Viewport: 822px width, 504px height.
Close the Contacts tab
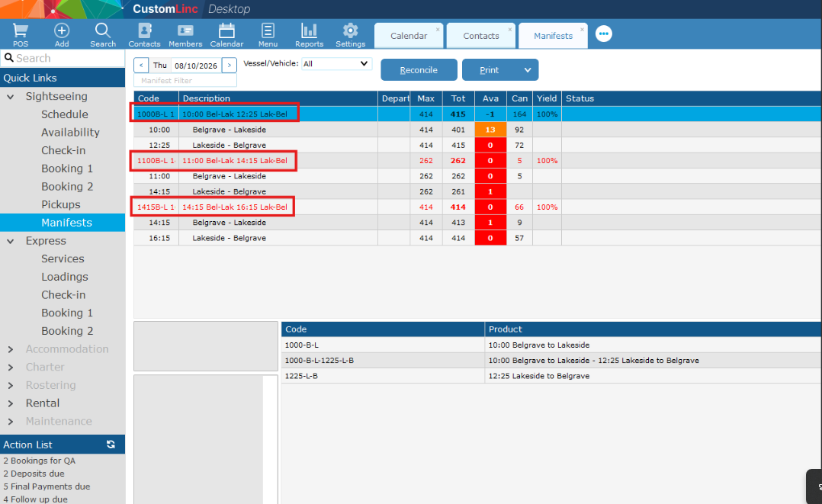[x=510, y=30]
